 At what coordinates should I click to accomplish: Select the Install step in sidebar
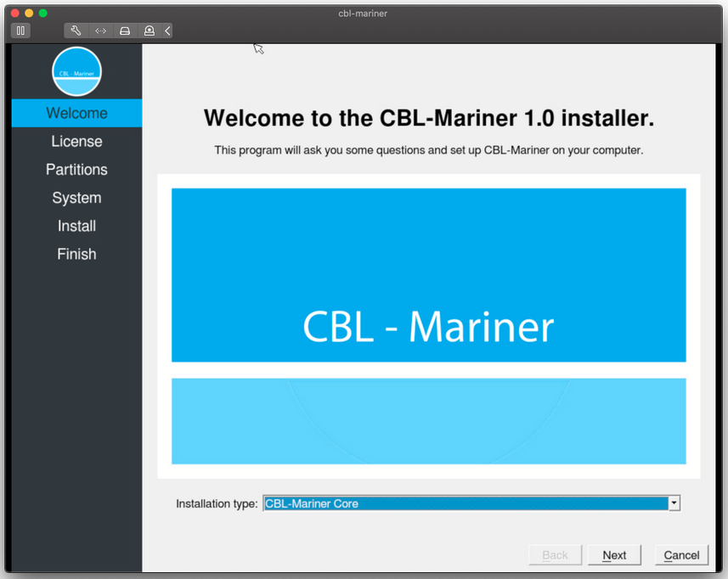[x=76, y=226]
